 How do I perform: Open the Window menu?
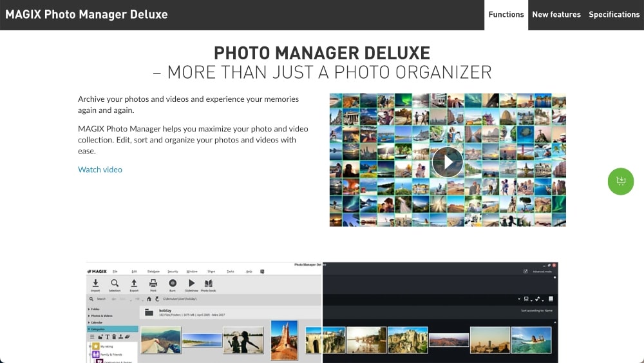[192, 271]
